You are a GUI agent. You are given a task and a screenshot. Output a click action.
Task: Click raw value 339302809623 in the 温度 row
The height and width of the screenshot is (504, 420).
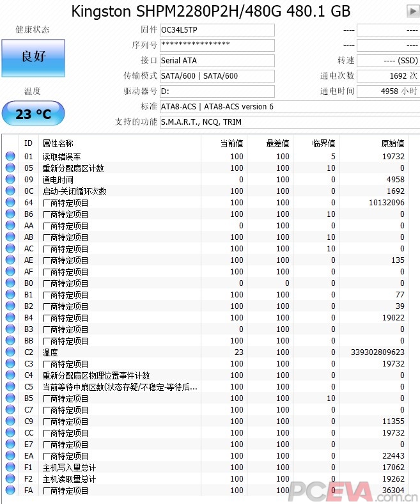[378, 352]
